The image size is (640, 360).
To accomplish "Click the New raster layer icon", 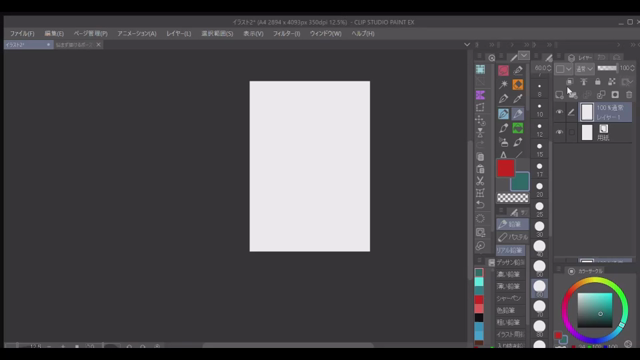I will click(x=559, y=95).
